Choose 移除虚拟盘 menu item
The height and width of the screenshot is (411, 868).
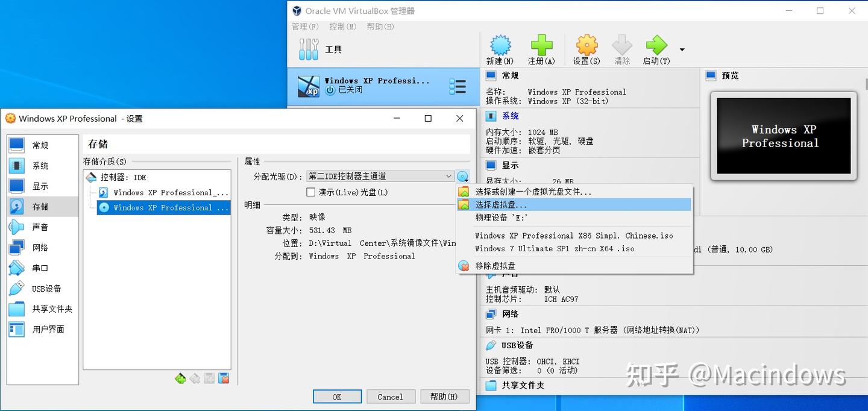tap(574, 266)
